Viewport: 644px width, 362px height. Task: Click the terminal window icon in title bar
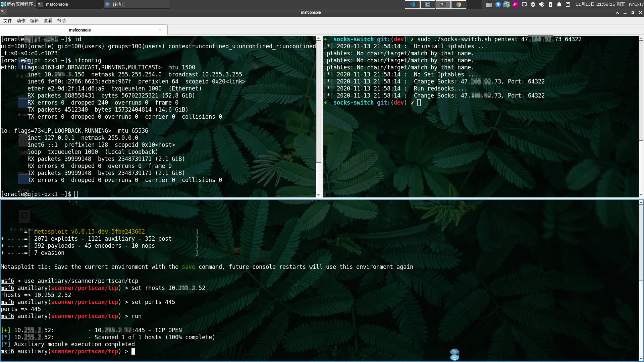[x=3, y=12]
